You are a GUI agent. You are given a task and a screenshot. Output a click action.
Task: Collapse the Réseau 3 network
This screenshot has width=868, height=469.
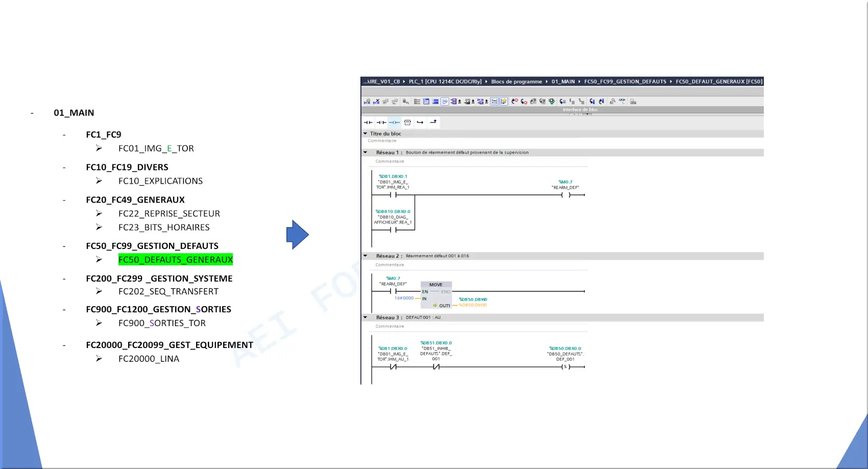tap(366, 317)
